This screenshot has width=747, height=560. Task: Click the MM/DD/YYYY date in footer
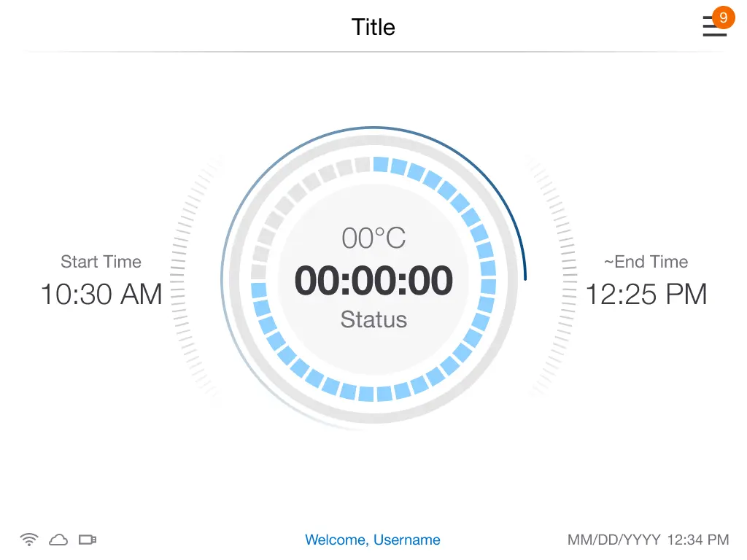point(614,540)
